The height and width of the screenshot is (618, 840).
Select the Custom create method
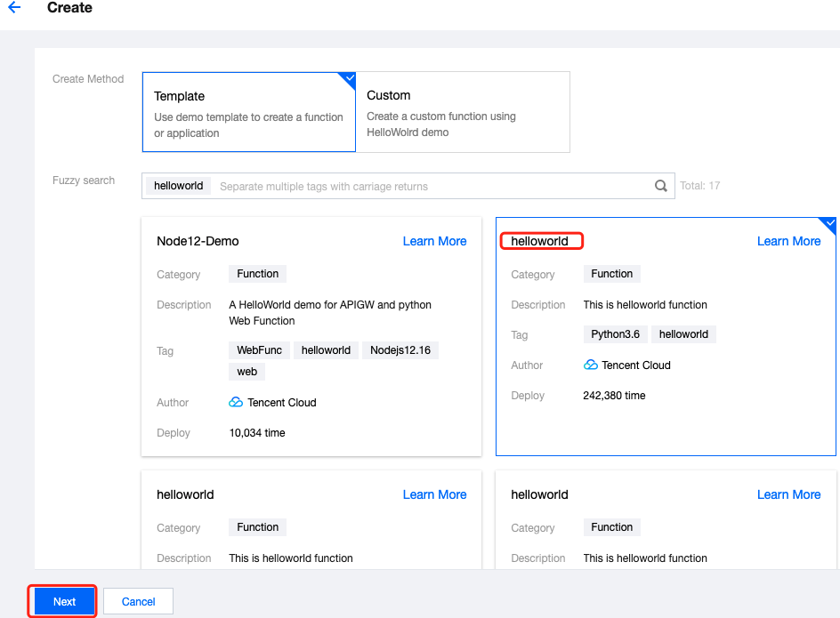coord(463,112)
